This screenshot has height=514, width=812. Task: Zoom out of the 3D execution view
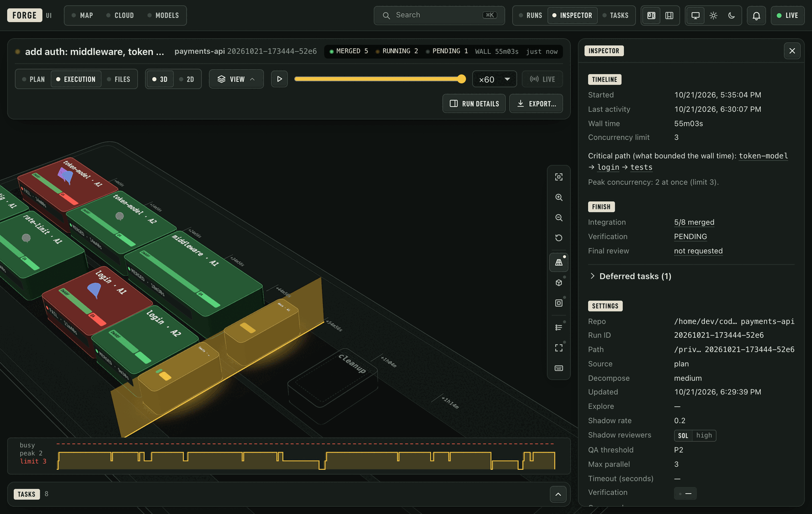[559, 217]
